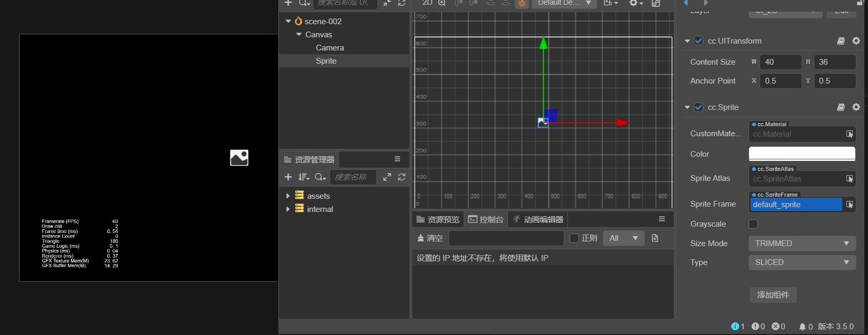Image resolution: width=868 pixels, height=335 pixels.
Task: Focus the console filter input
Action: (x=506, y=238)
